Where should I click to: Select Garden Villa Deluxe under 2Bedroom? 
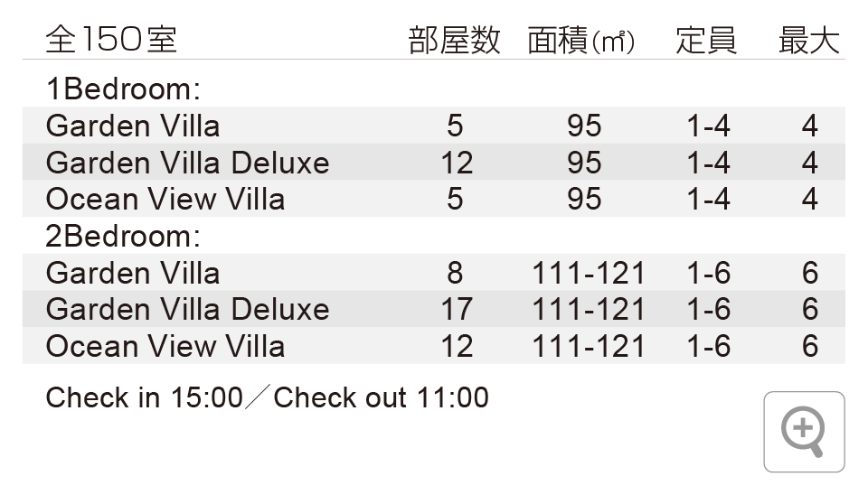click(187, 309)
